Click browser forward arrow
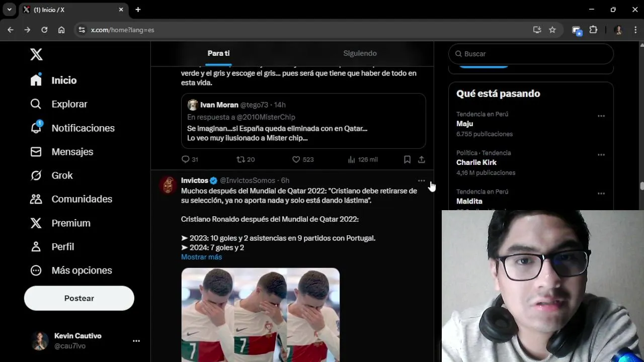 click(x=27, y=30)
